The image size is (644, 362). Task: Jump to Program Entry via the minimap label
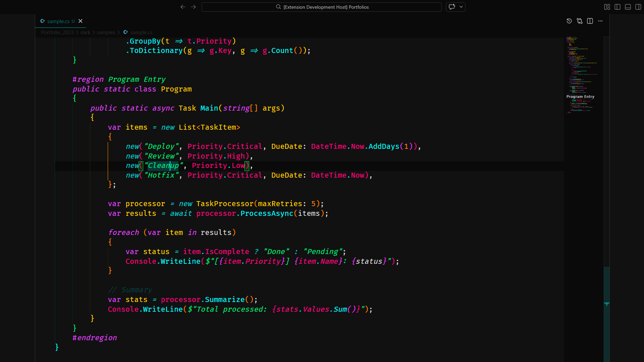tap(580, 97)
